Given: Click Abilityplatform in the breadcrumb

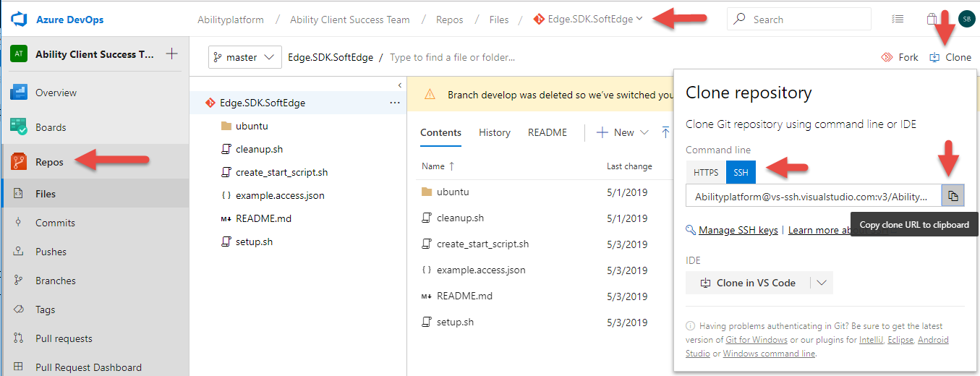Looking at the screenshot, I should click(x=231, y=20).
